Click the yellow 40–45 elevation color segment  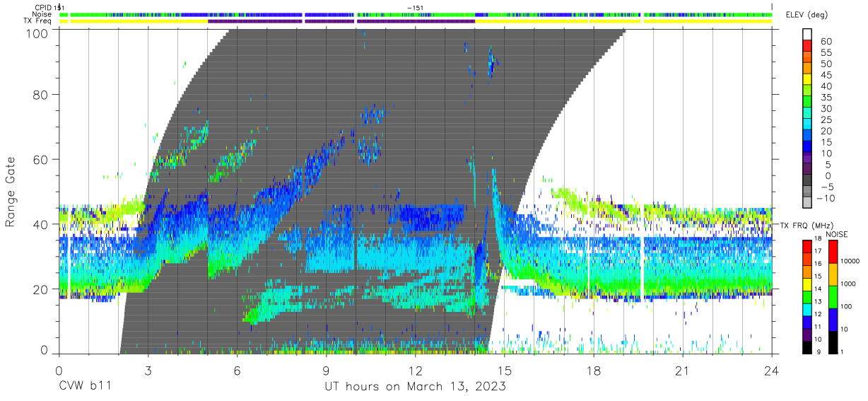(807, 81)
